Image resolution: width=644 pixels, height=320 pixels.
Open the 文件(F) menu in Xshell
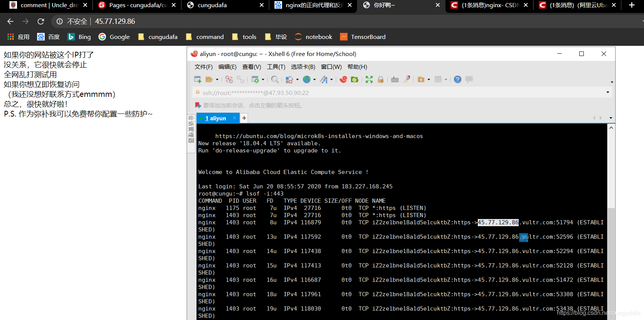[x=204, y=67]
